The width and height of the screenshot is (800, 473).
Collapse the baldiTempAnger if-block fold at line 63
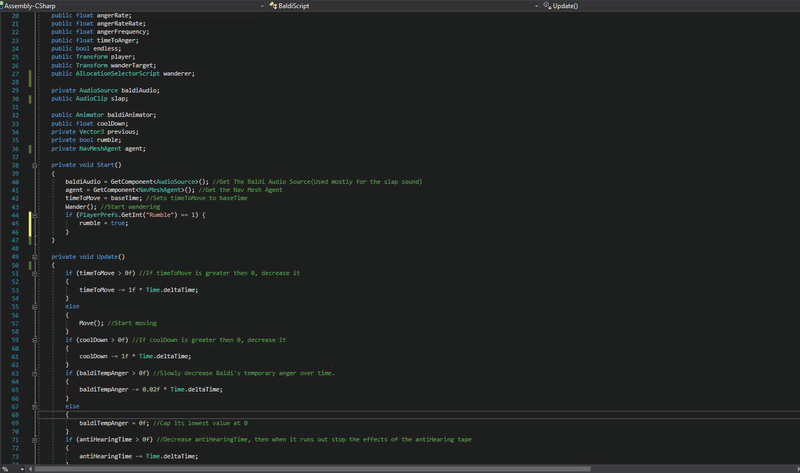click(x=35, y=374)
